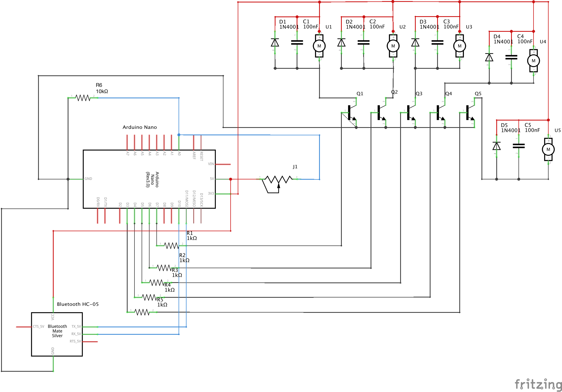Image resolution: width=562 pixels, height=392 pixels.
Task: Select capacitor C1 symbol
Action: coord(297,42)
